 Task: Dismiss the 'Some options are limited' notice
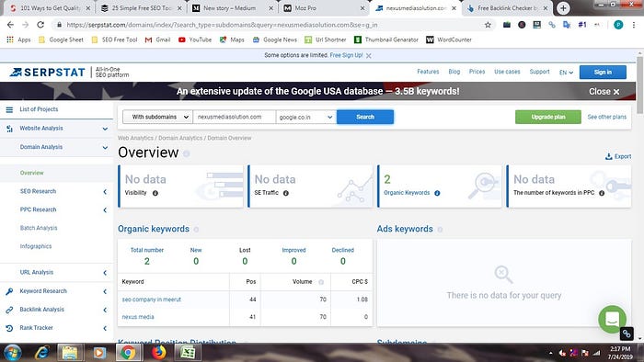tap(368, 56)
